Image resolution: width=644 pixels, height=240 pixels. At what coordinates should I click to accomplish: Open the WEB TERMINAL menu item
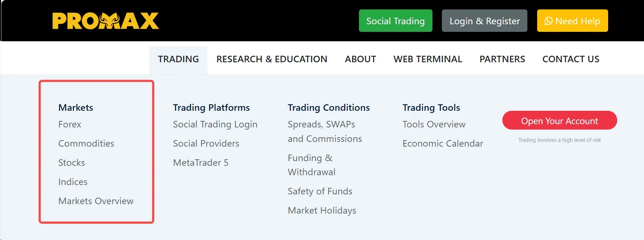pos(428,59)
